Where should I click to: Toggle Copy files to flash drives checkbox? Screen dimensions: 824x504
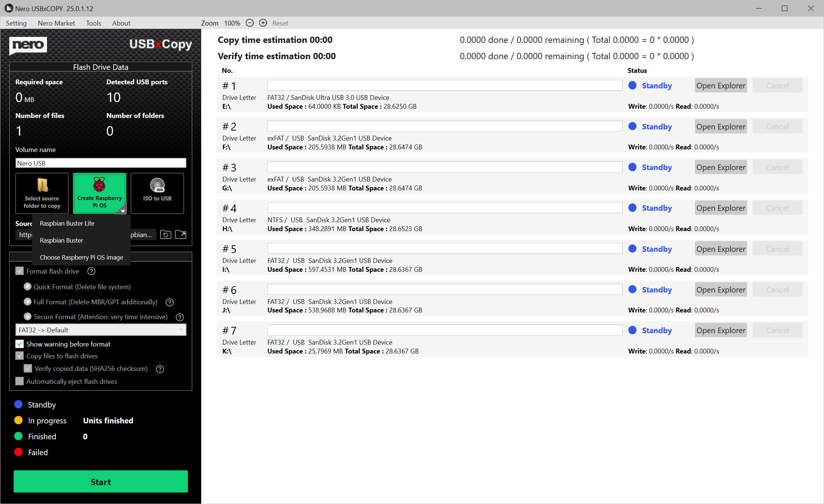point(20,356)
